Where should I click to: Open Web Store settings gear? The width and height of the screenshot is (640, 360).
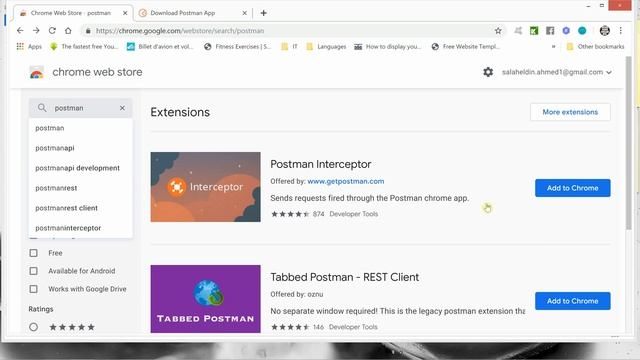[x=488, y=72]
